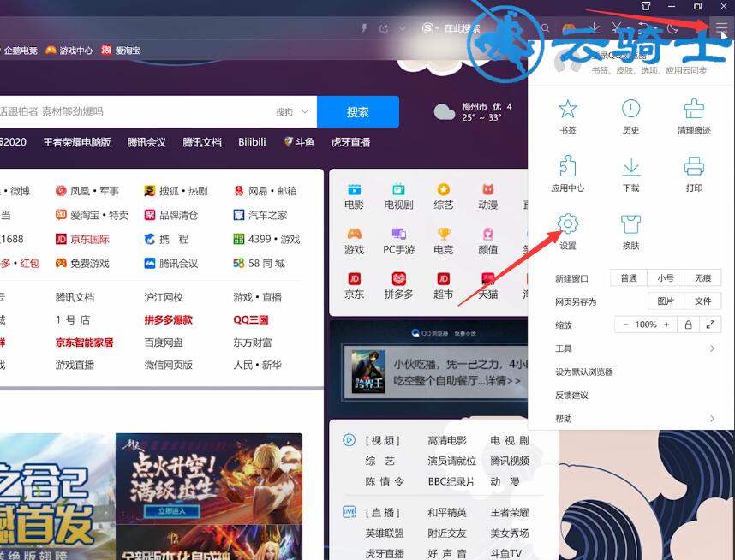Click the scissors screenshot icon in toolbar
This screenshot has height=560, width=735.
pyautogui.click(x=617, y=28)
